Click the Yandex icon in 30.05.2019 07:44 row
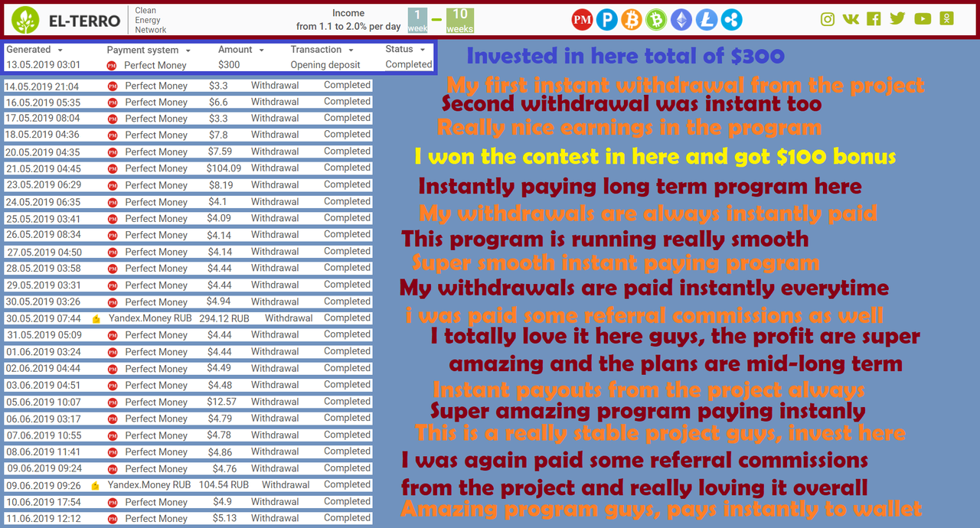This screenshot has height=528, width=980. pyautogui.click(x=96, y=319)
